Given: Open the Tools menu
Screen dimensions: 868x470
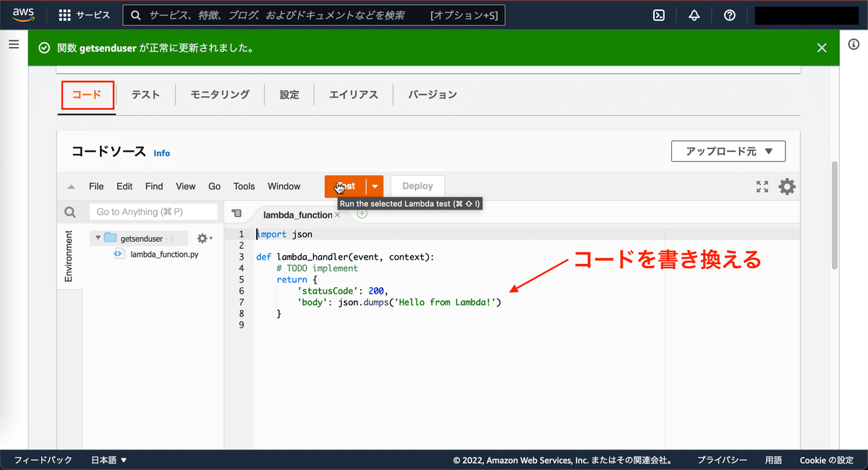Looking at the screenshot, I should (x=244, y=187).
